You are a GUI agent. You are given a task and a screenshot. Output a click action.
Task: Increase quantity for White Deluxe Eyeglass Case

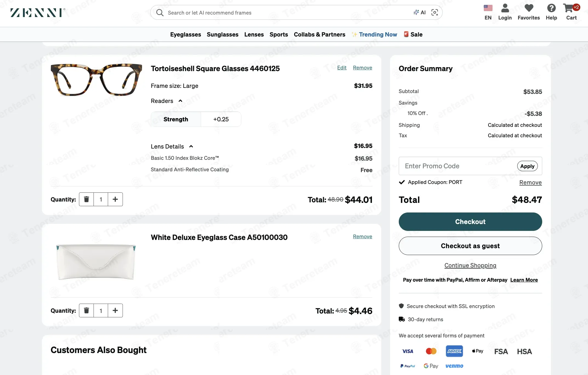115,310
